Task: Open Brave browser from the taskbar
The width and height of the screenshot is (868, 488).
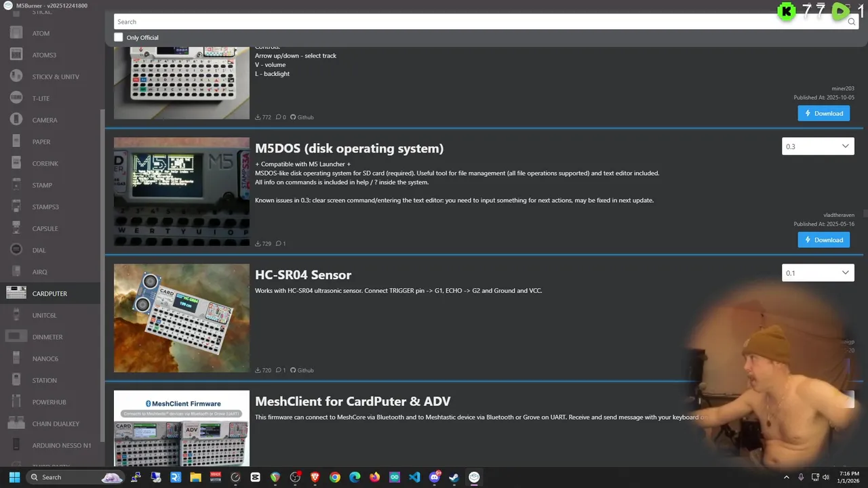Action: [315, 477]
